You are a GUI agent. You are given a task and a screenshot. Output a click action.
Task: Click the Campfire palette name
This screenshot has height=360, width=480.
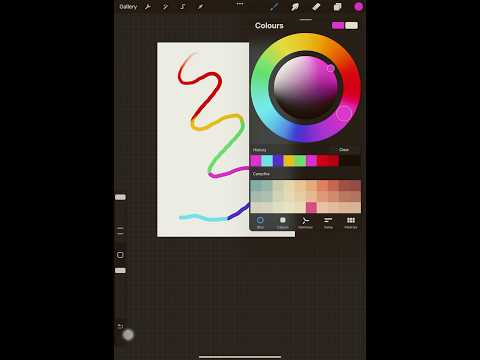(x=261, y=174)
